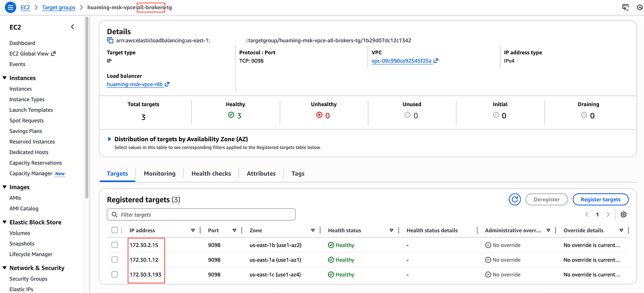Open Events in sidebar
Image resolution: width=644 pixels, height=293 pixels.
(x=17, y=64)
